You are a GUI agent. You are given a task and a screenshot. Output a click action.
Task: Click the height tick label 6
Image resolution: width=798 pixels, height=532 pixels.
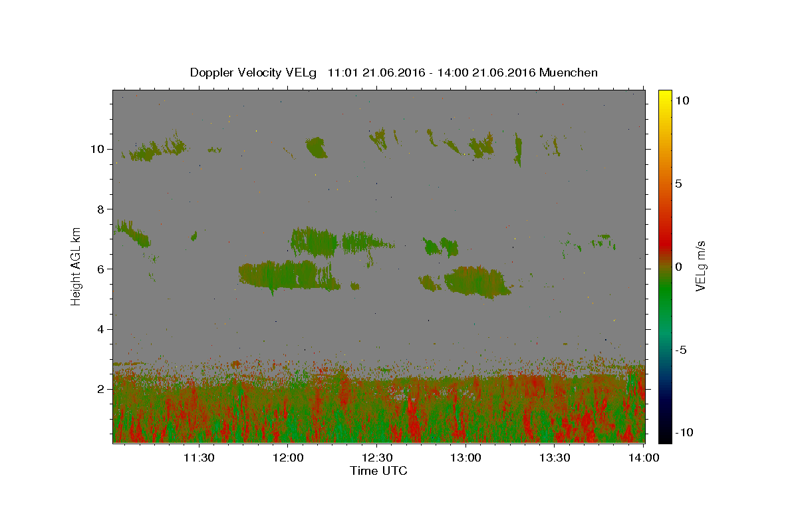tap(101, 269)
